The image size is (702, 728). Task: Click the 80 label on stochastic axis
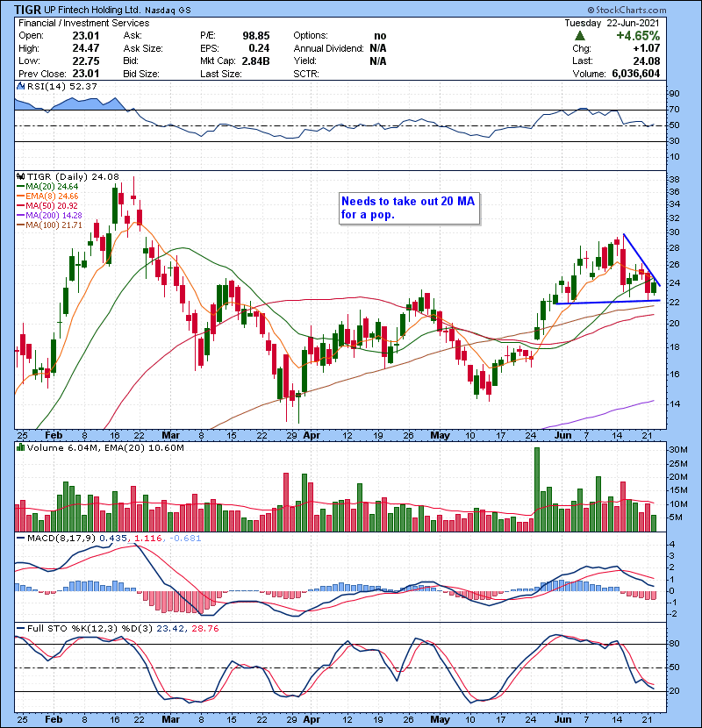point(674,644)
